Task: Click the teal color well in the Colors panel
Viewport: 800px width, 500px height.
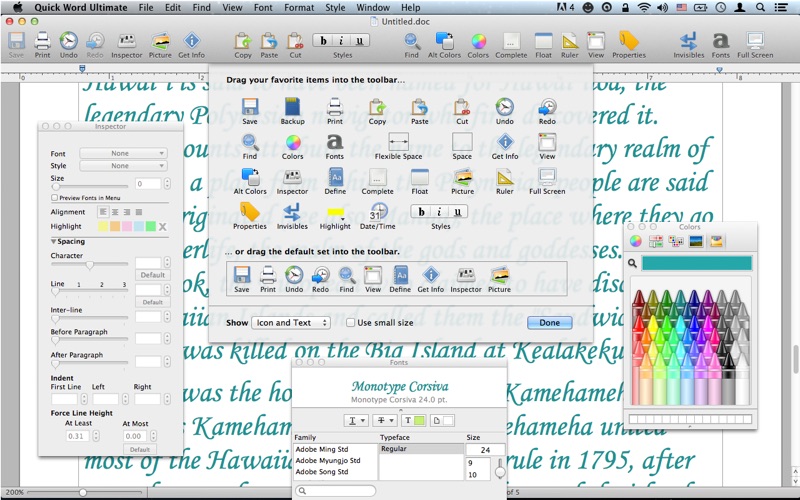Action: coord(696,263)
